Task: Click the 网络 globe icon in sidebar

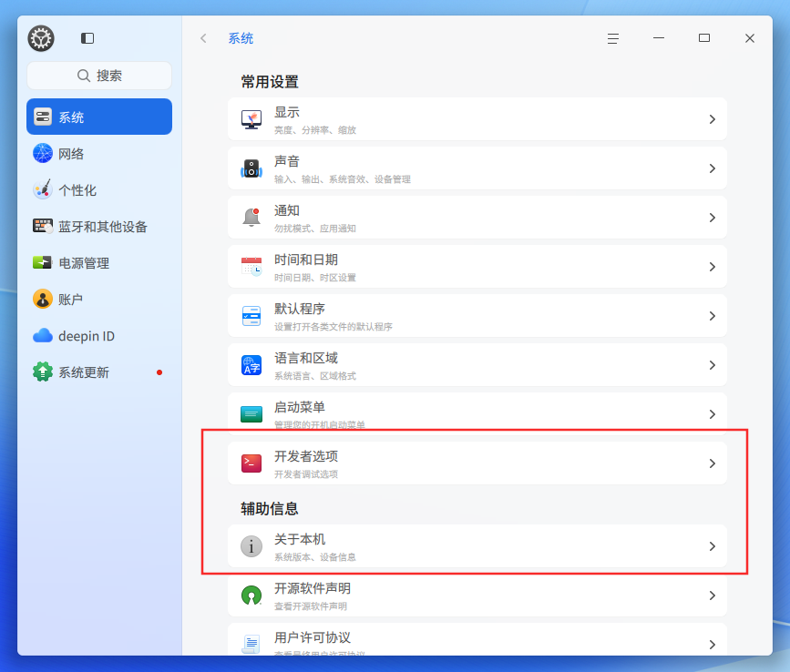Action: pos(43,154)
